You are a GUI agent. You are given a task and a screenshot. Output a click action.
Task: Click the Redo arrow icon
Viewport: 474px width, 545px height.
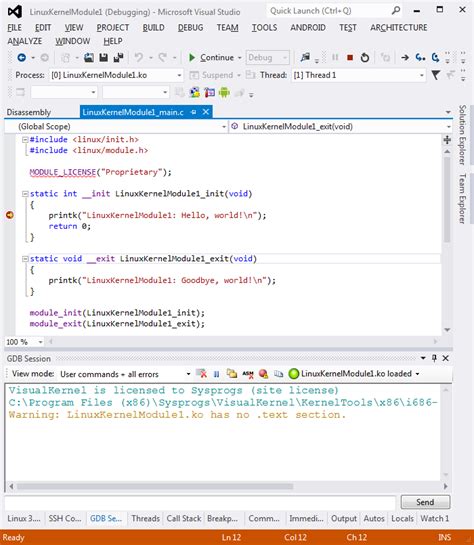[162, 57]
